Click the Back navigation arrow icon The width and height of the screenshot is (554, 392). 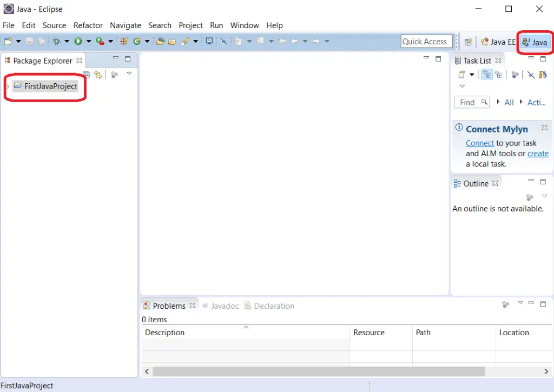294,41
